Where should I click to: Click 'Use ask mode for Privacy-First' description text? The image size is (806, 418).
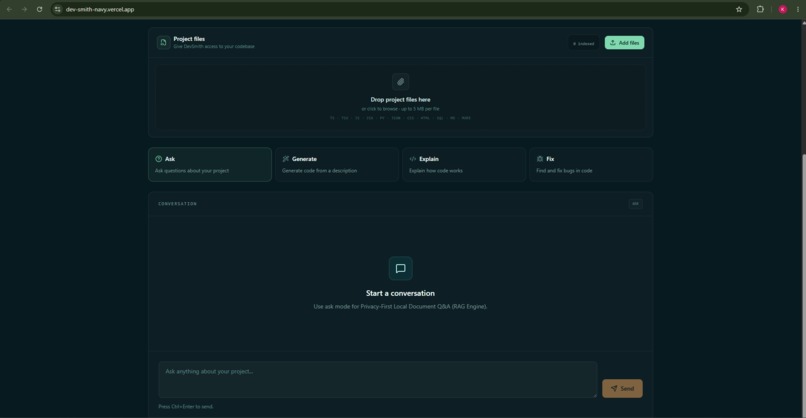tap(400, 306)
